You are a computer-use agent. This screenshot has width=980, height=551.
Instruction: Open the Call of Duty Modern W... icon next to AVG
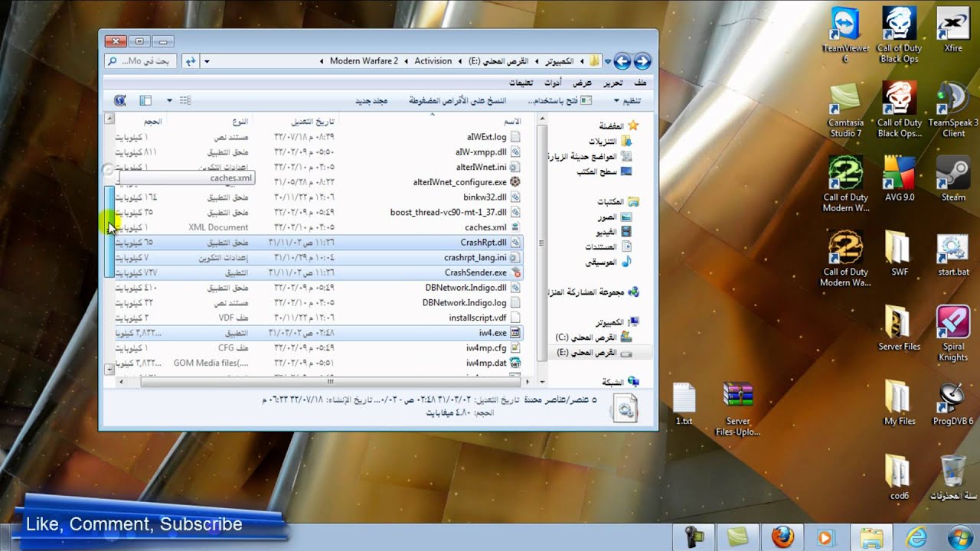coord(845,184)
